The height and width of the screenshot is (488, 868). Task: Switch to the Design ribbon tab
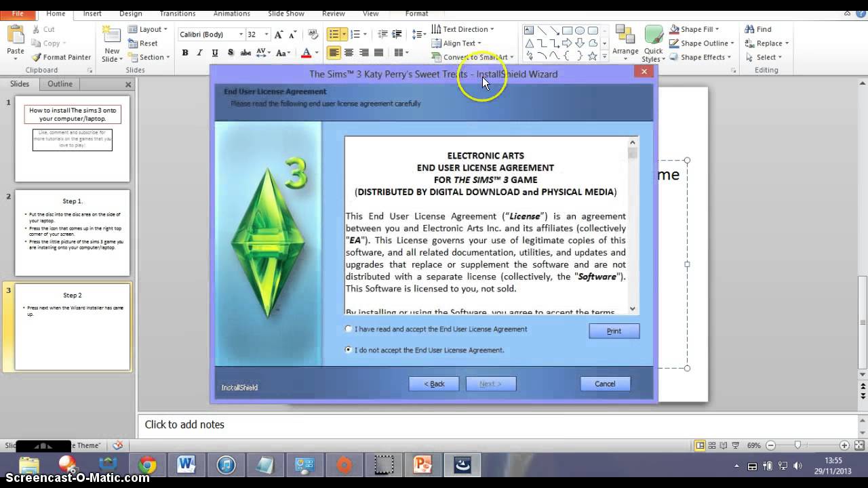(x=131, y=14)
